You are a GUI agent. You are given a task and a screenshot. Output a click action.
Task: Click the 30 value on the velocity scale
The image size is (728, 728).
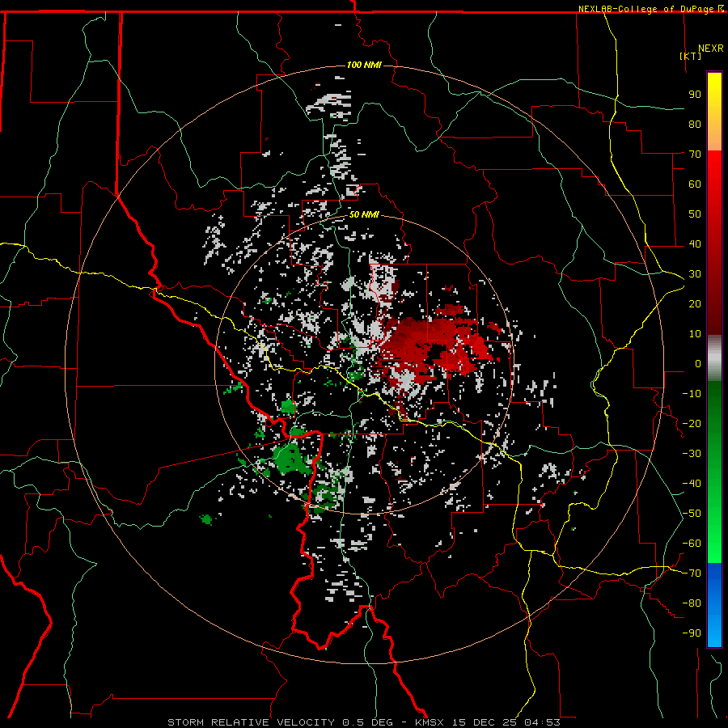pos(695,274)
